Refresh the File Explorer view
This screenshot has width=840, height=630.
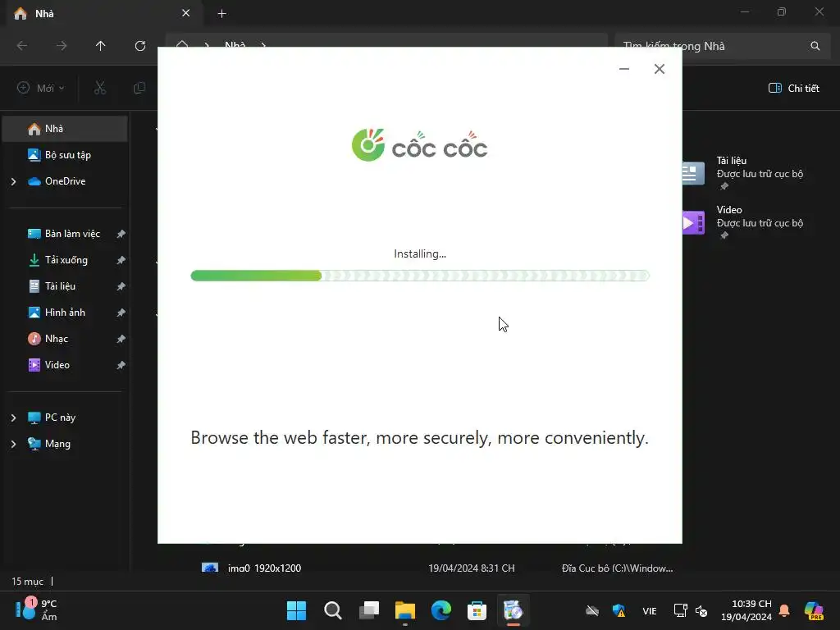(x=140, y=46)
